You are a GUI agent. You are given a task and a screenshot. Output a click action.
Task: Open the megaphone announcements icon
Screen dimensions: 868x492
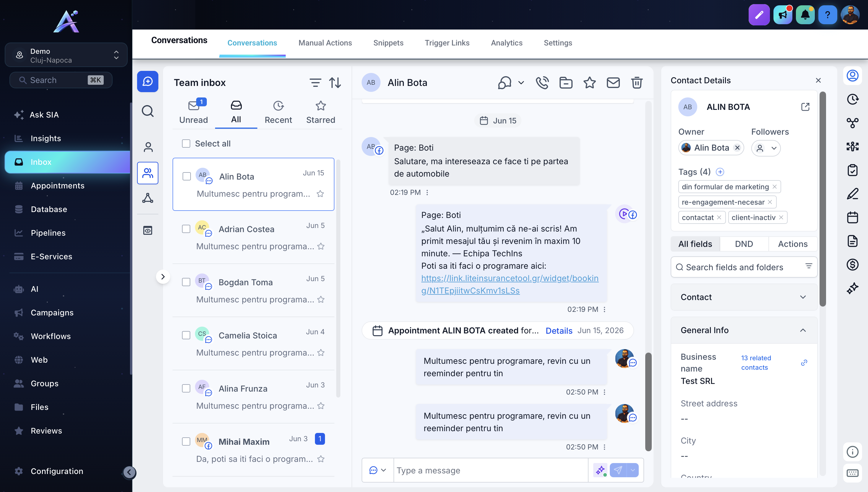pos(783,14)
